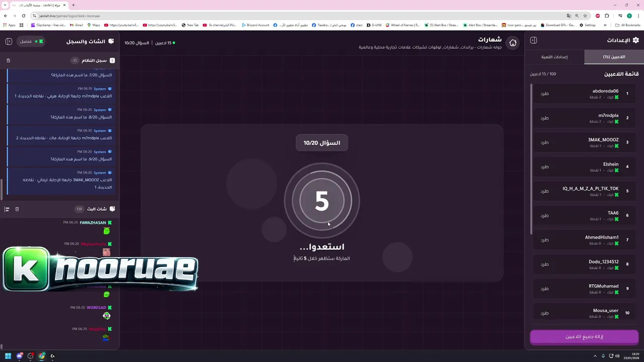Click the 15 لاعبين player count indicator
The image size is (644, 362).
click(x=165, y=43)
